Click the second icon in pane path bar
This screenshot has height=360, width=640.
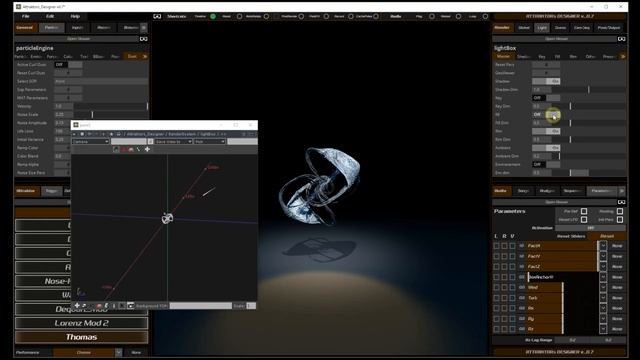point(82,134)
